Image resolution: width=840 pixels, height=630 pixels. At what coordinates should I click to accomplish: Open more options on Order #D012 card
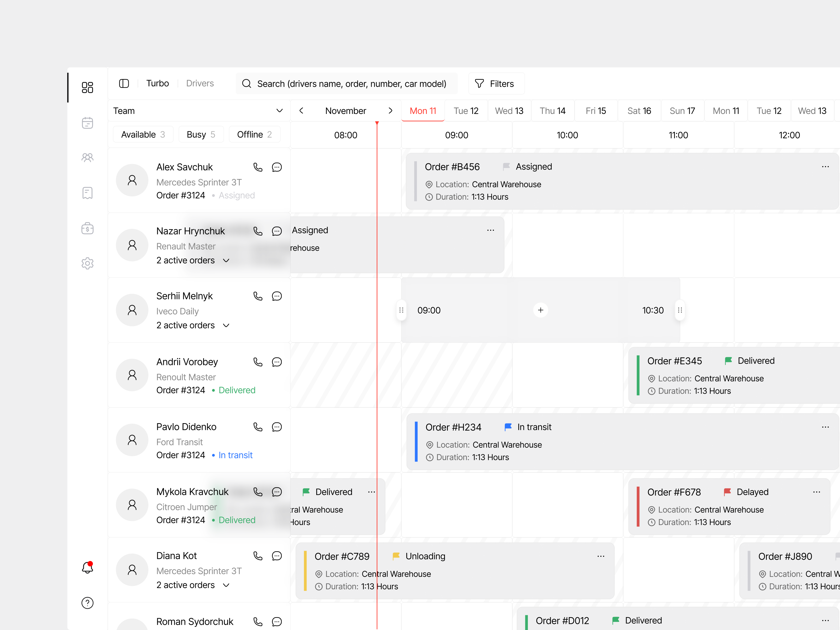pos(825,621)
